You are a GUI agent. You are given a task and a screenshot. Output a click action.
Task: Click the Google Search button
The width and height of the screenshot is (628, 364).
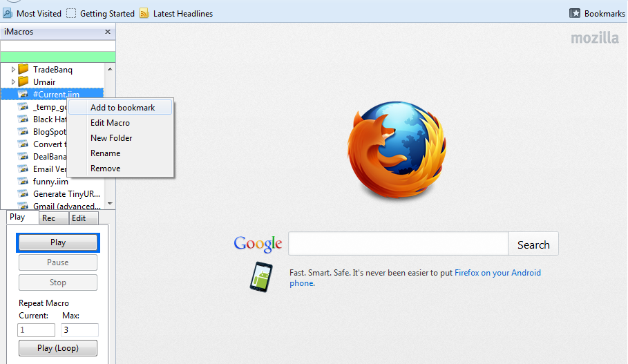[533, 243]
